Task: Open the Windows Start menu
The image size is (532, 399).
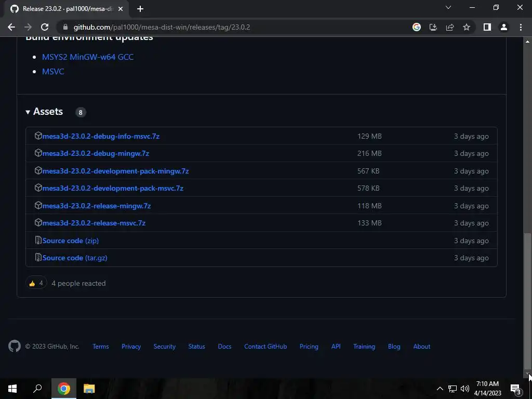Action: tap(12, 389)
